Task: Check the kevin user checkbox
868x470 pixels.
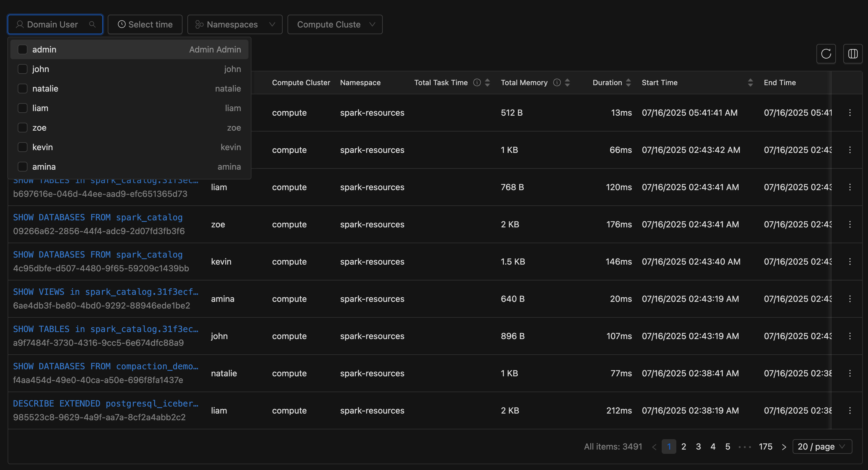Action: pos(23,147)
